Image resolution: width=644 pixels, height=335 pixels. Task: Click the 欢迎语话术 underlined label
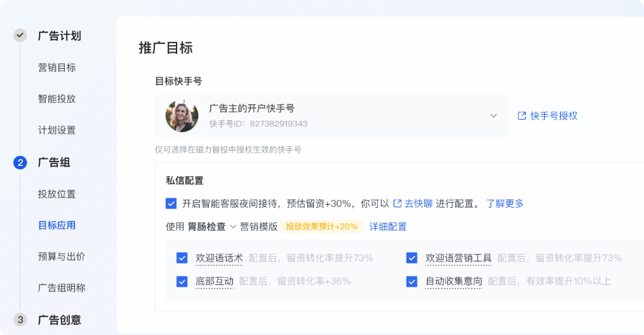pyautogui.click(x=219, y=258)
